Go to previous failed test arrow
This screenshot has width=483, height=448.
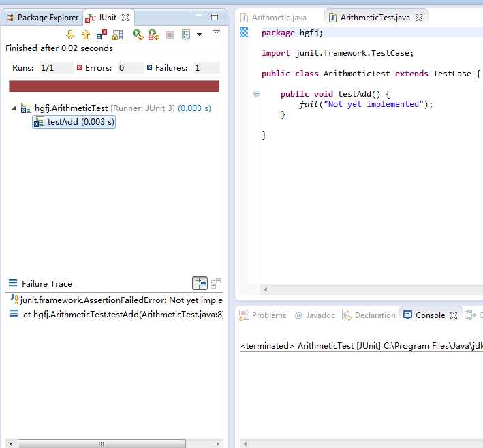pos(86,35)
